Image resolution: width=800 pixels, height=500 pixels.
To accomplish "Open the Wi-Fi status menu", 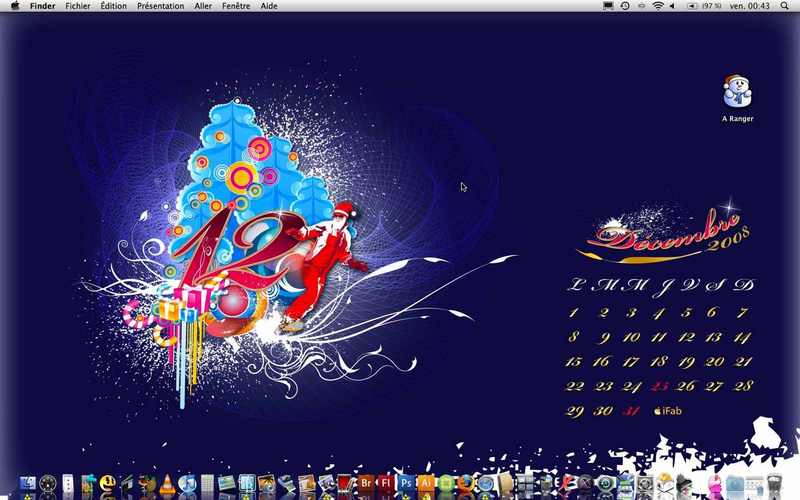I will pyautogui.click(x=658, y=6).
